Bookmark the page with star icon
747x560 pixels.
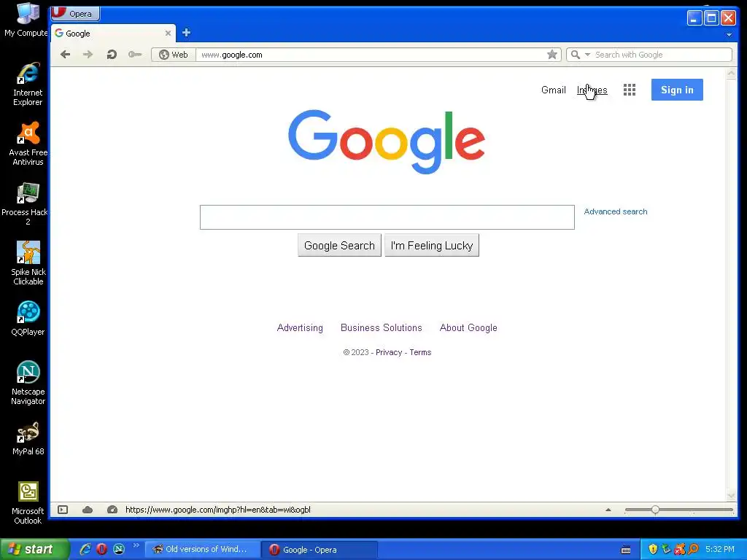[x=551, y=55]
